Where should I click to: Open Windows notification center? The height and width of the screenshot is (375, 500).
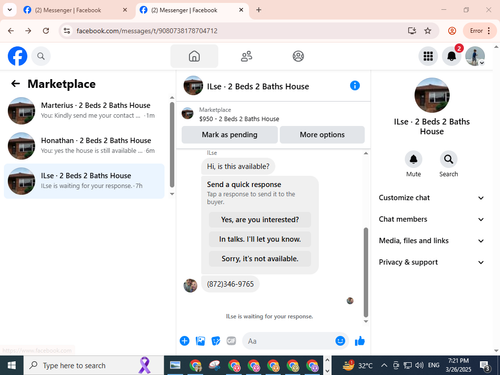point(485,366)
